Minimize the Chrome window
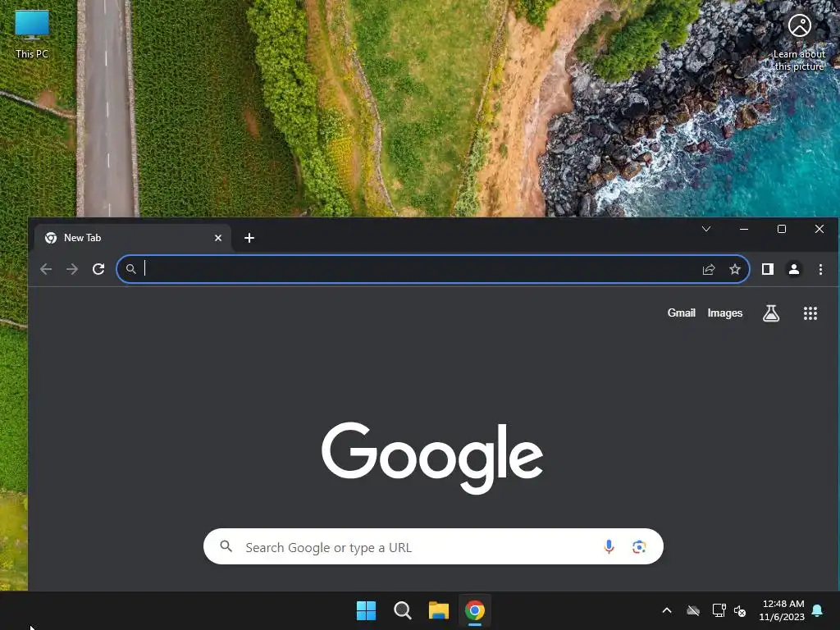Screen dimensions: 840x630 (744, 230)
